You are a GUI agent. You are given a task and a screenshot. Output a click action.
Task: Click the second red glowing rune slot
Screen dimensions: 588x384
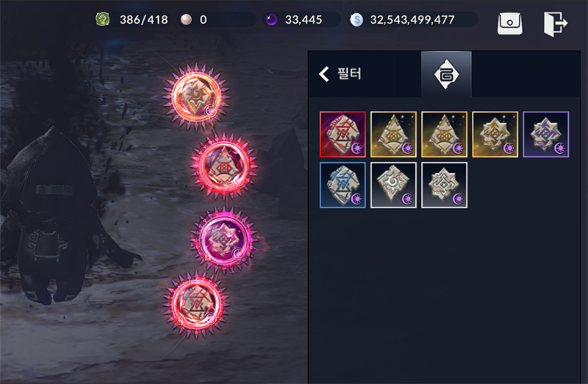(x=224, y=166)
